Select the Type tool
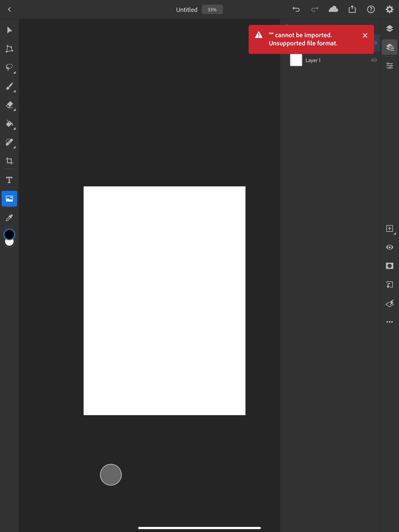Viewport: 399px width, 532px height. (9, 180)
